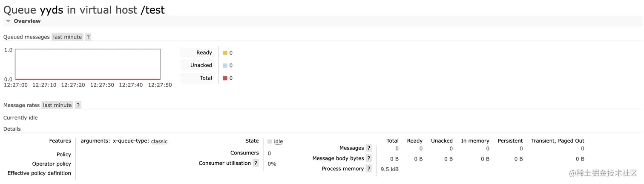Click the Details section heading
Image resolution: width=644 pixels, height=184 pixels.
[12, 129]
